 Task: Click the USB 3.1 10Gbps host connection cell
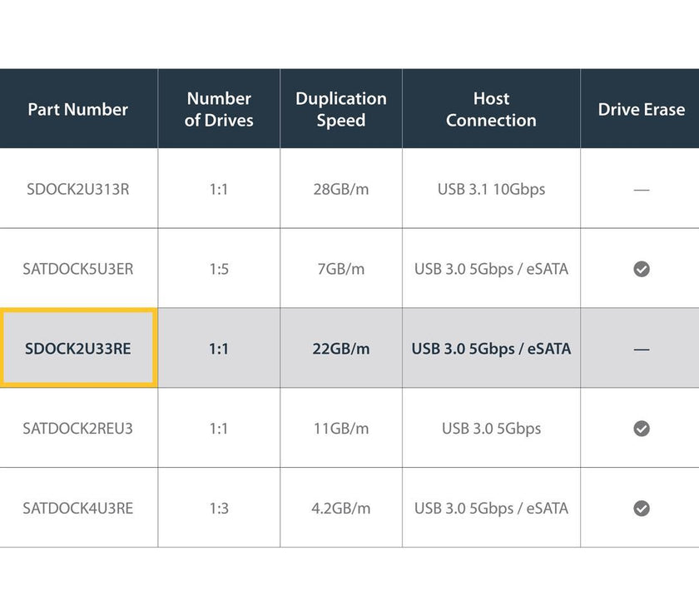(x=491, y=189)
